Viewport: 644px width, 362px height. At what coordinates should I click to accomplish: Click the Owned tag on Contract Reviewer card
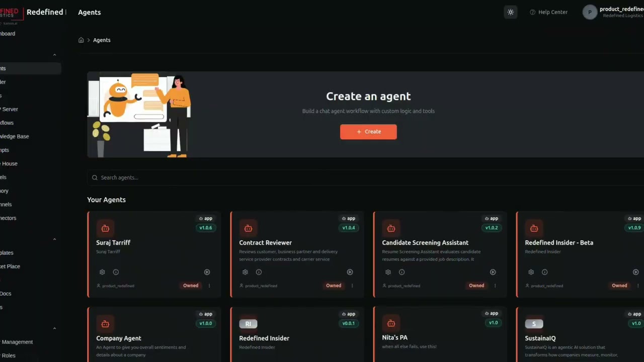pyautogui.click(x=334, y=286)
